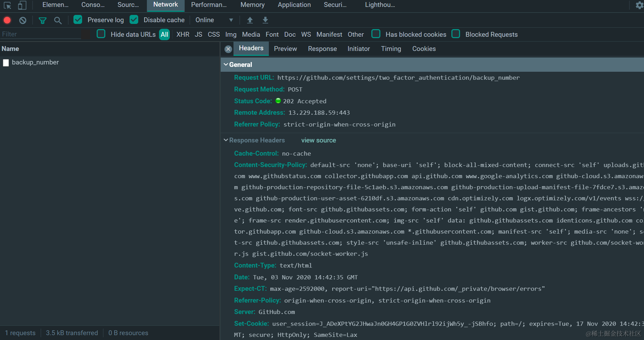Open DevTools settings gear
This screenshot has width=644, height=340.
(x=639, y=5)
